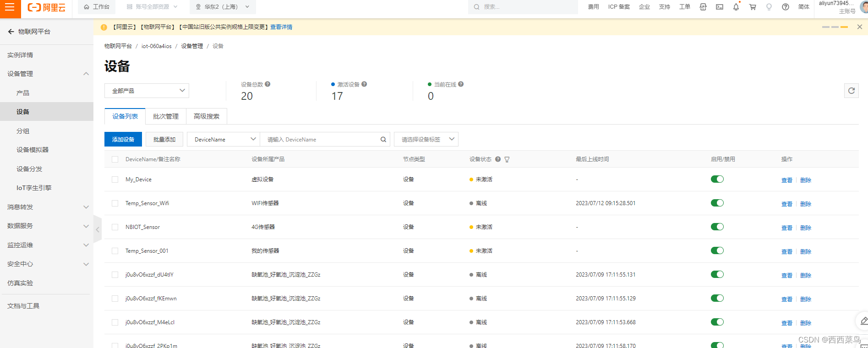
Task: Click the blue 添加设备 button
Action: [x=123, y=139]
